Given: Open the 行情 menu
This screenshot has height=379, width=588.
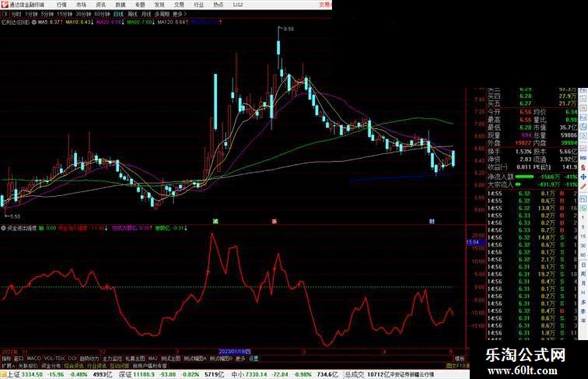Looking at the screenshot, I should (x=62, y=5).
